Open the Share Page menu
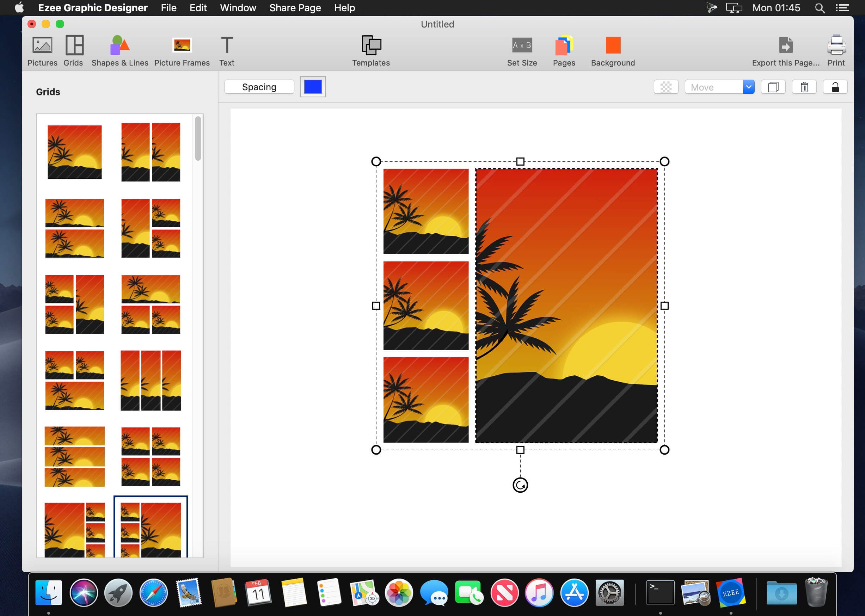Image resolution: width=865 pixels, height=616 pixels. pos(295,8)
